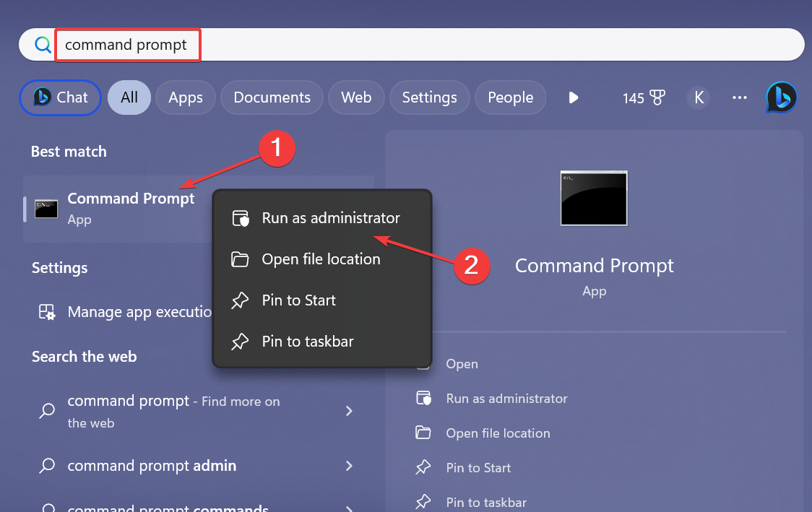Click shield icon beside context-menu Run as administrator

[x=241, y=219]
